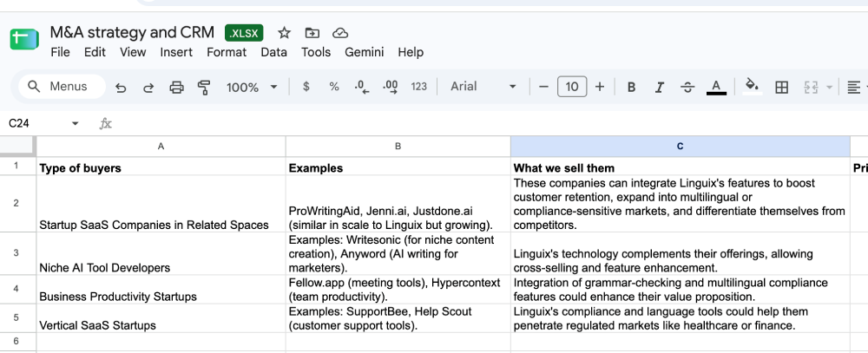This screenshot has width=868, height=353.
Task: Select row 2 header
Action: 16,204
